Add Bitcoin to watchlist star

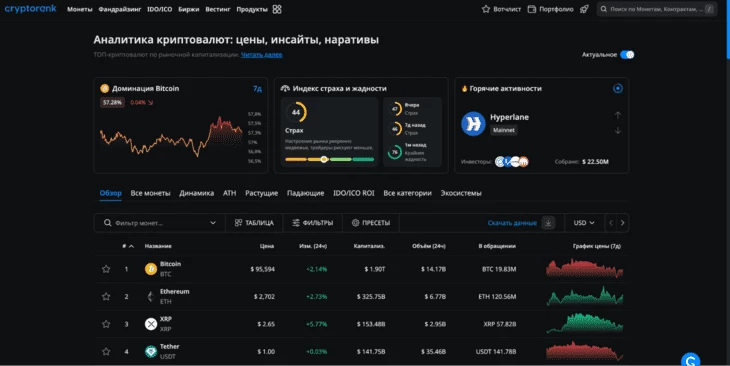(106, 269)
